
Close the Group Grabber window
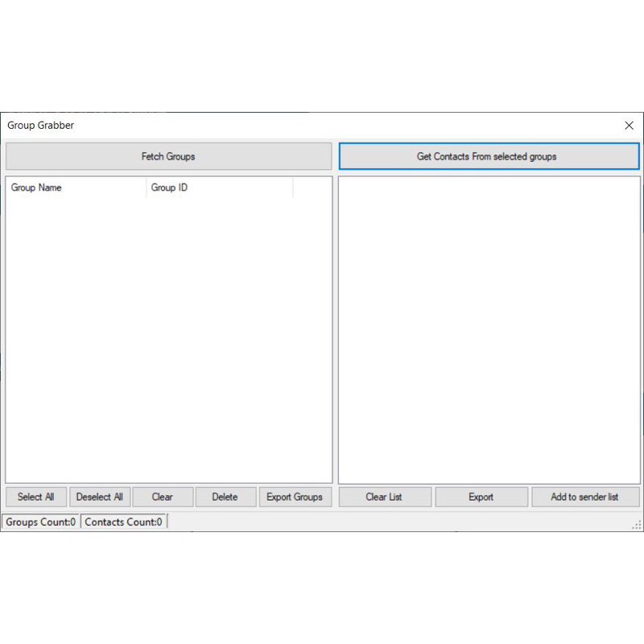pyautogui.click(x=629, y=126)
